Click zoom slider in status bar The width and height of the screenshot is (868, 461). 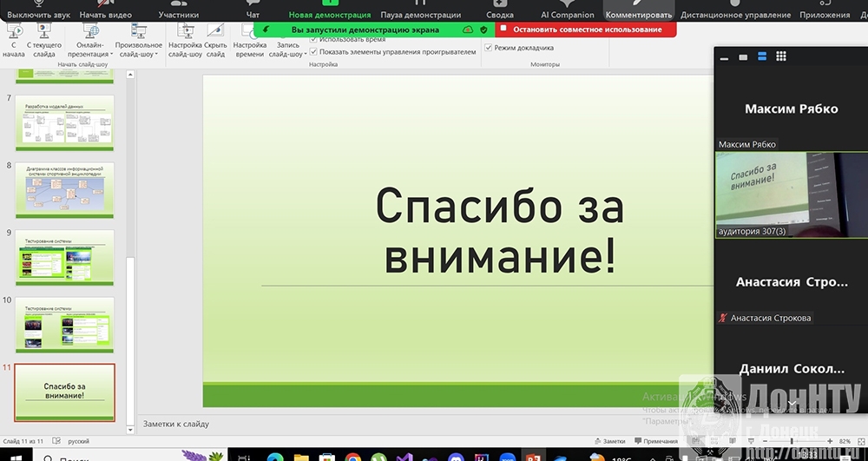pos(797,441)
